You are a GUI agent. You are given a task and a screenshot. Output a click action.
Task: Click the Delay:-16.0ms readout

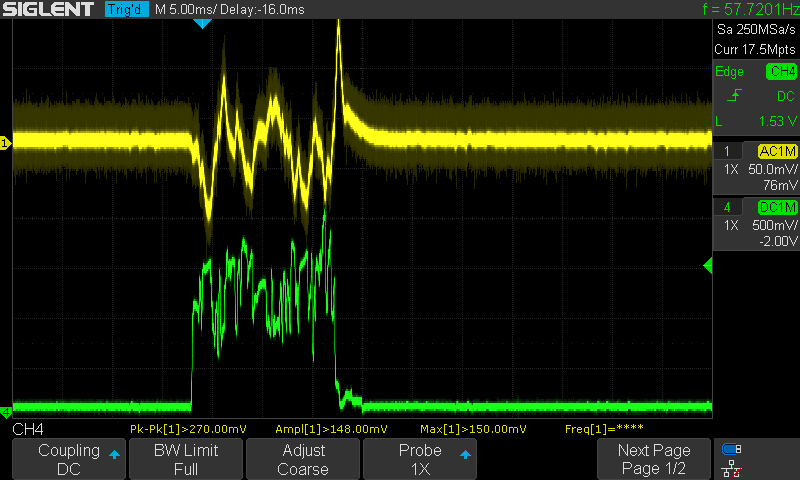[x=263, y=10]
